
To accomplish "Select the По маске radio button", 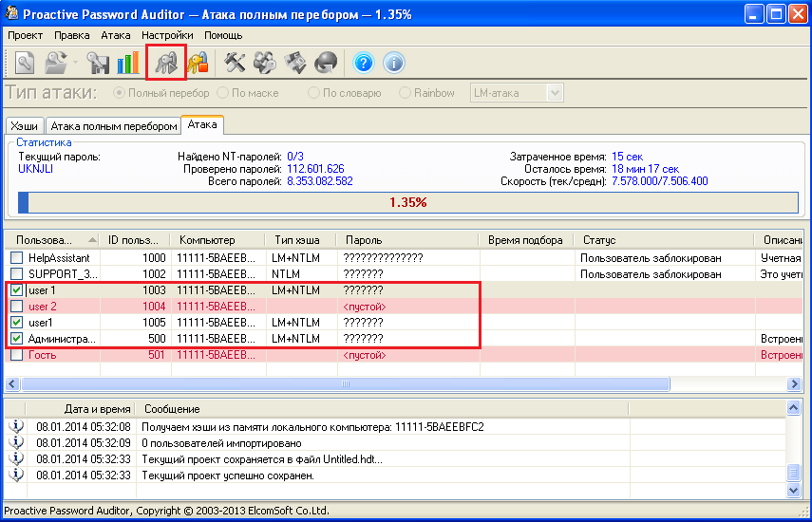I will pos(222,93).
